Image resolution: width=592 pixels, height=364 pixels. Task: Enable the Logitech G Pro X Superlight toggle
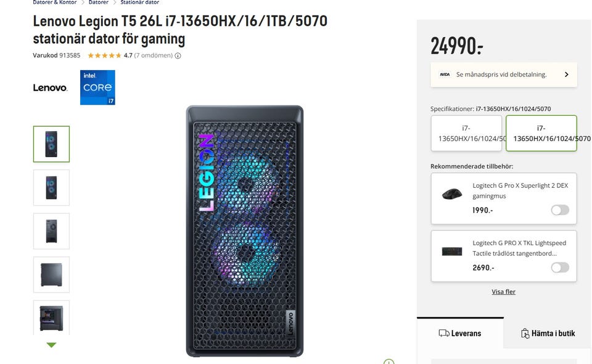(x=560, y=210)
